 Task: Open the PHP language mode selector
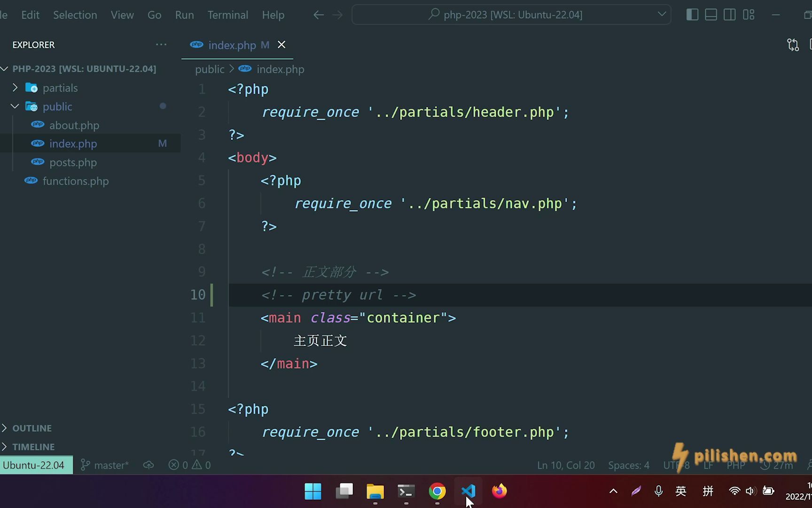click(736, 465)
